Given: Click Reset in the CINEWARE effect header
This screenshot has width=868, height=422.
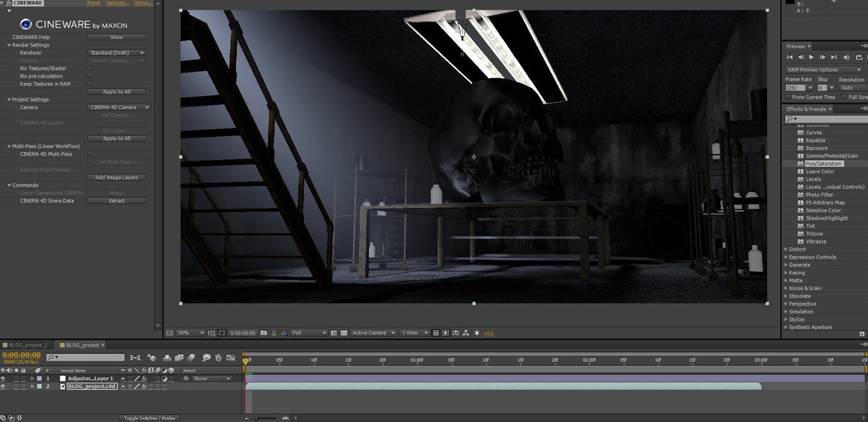Looking at the screenshot, I should [94, 3].
